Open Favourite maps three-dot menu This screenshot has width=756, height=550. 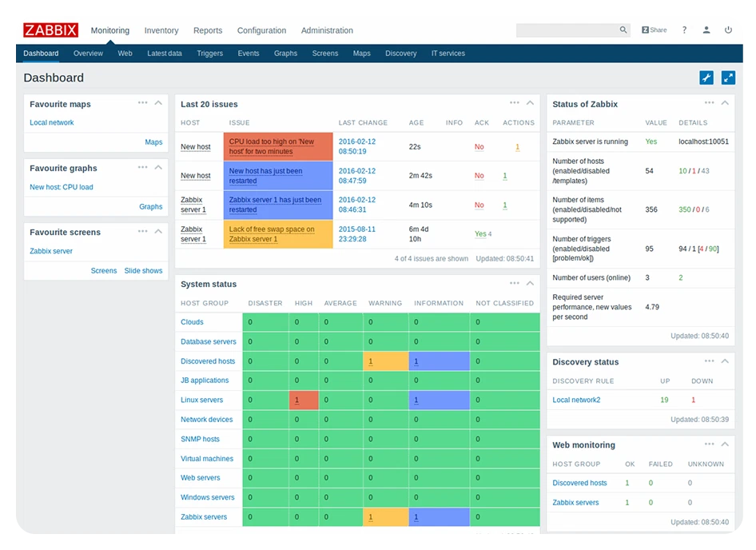point(143,103)
